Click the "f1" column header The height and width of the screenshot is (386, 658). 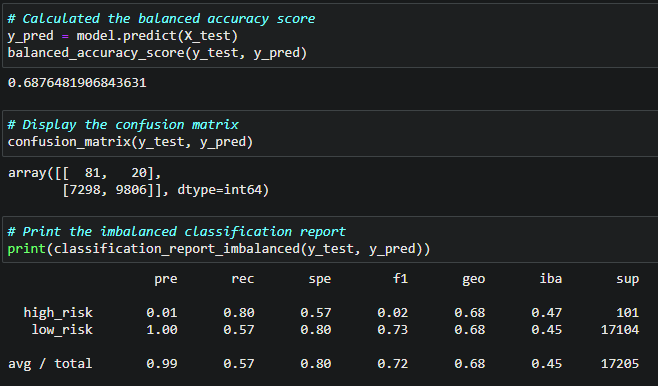tap(400, 279)
